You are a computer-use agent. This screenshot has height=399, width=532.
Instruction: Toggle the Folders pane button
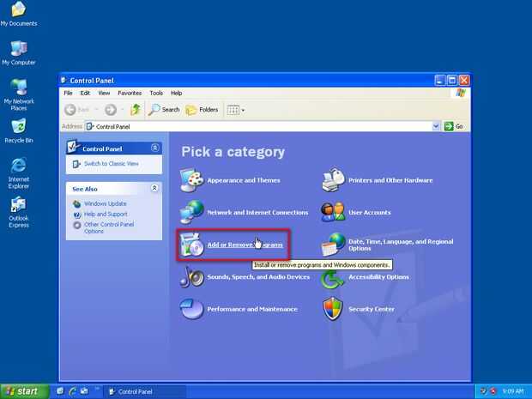click(x=202, y=110)
